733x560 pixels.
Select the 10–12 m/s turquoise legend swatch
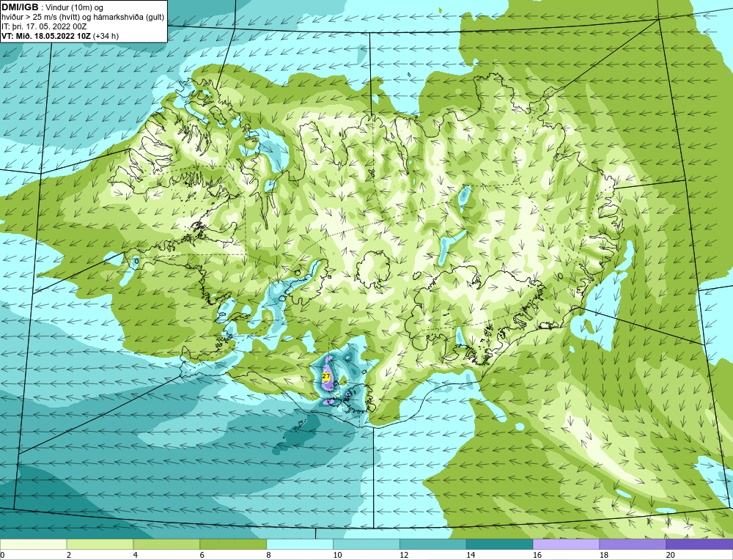pyautogui.click(x=366, y=544)
